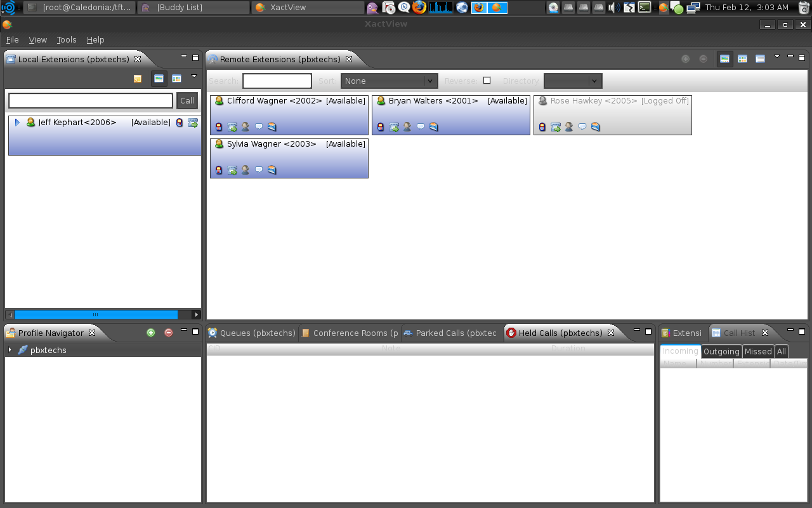Open the Sort dropdown set to None
This screenshot has height=508, width=812.
coord(389,81)
